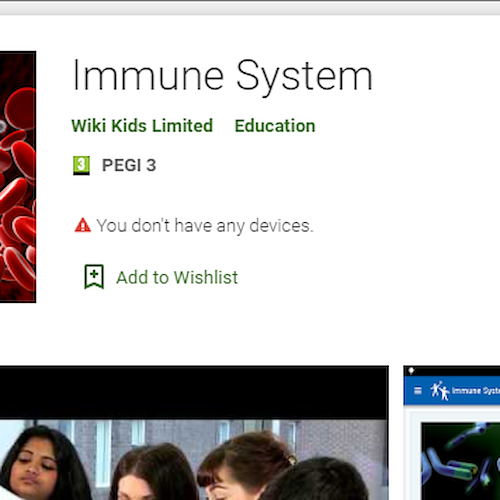The width and height of the screenshot is (500, 500).
Task: Click the Immune System app title
Action: [x=222, y=77]
